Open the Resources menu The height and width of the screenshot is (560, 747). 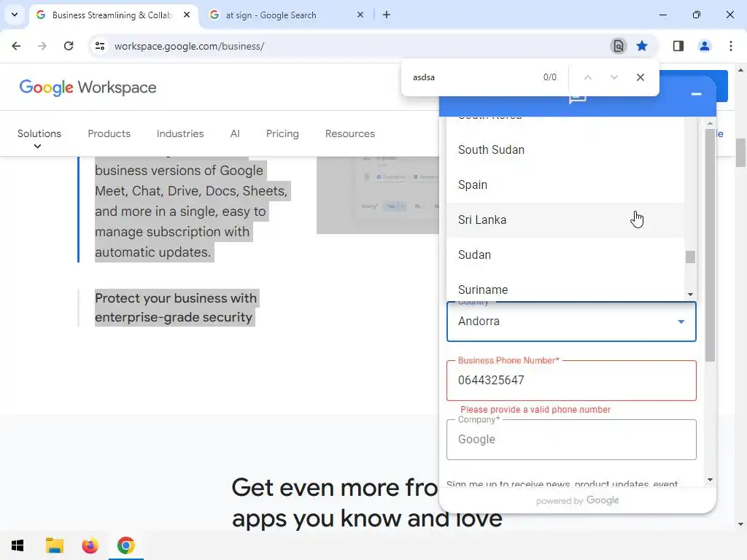[x=350, y=134]
